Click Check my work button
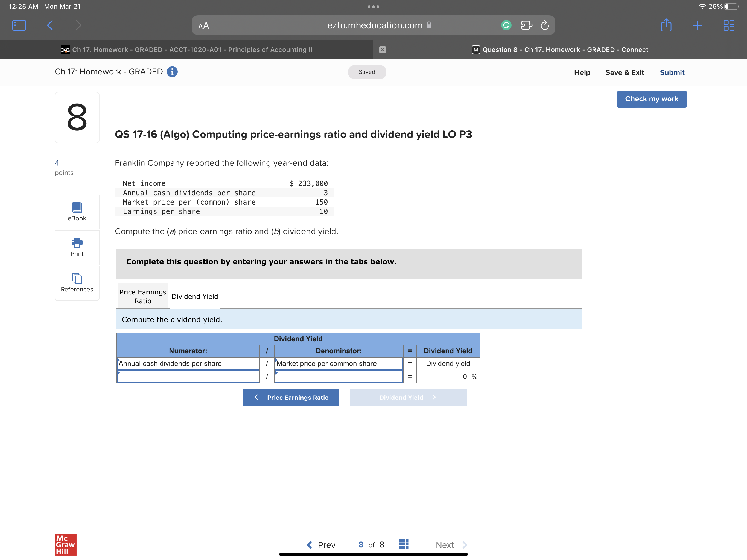 coord(651,99)
